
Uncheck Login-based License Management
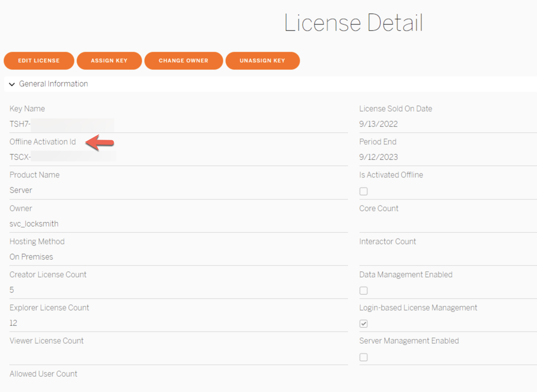point(364,324)
